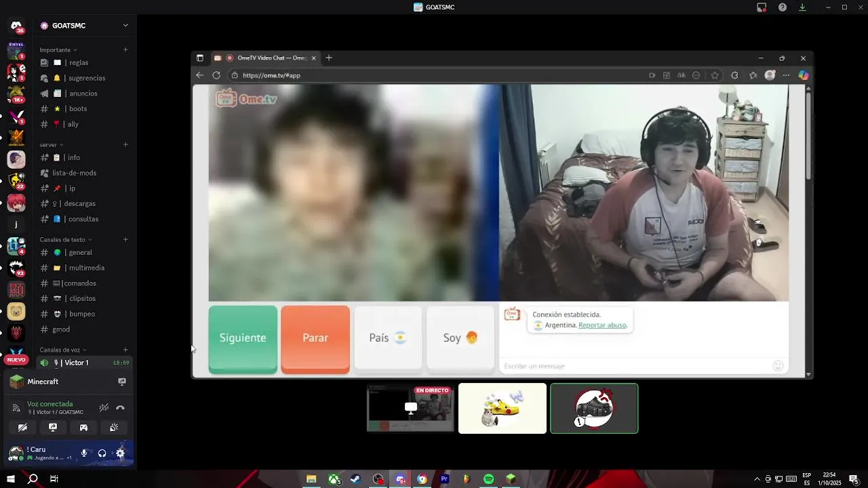Open browser profile avatar
868x488 pixels.
point(770,75)
